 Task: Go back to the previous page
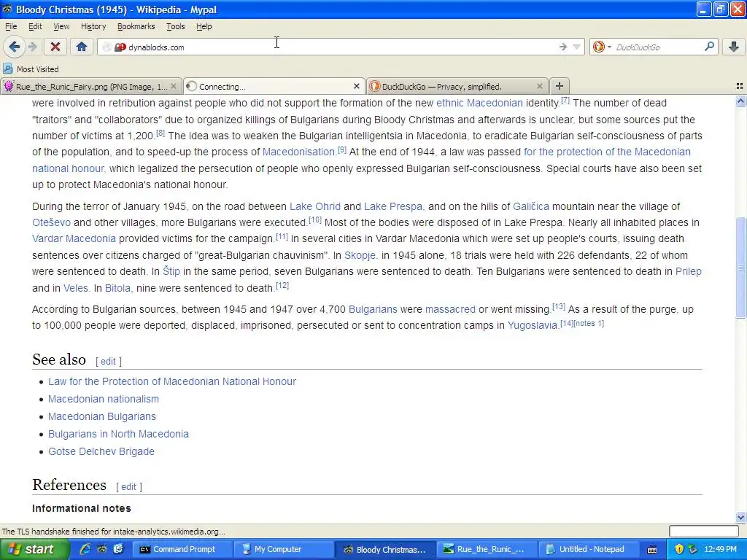15,47
